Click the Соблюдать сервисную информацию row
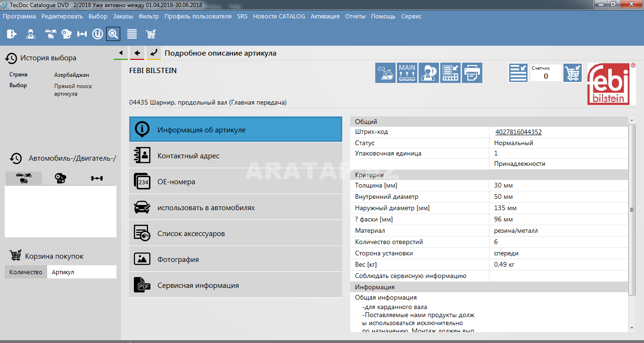 coord(489,276)
